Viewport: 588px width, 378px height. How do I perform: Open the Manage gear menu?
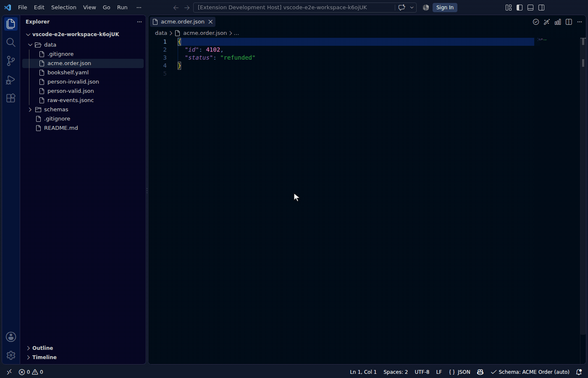coord(11,355)
